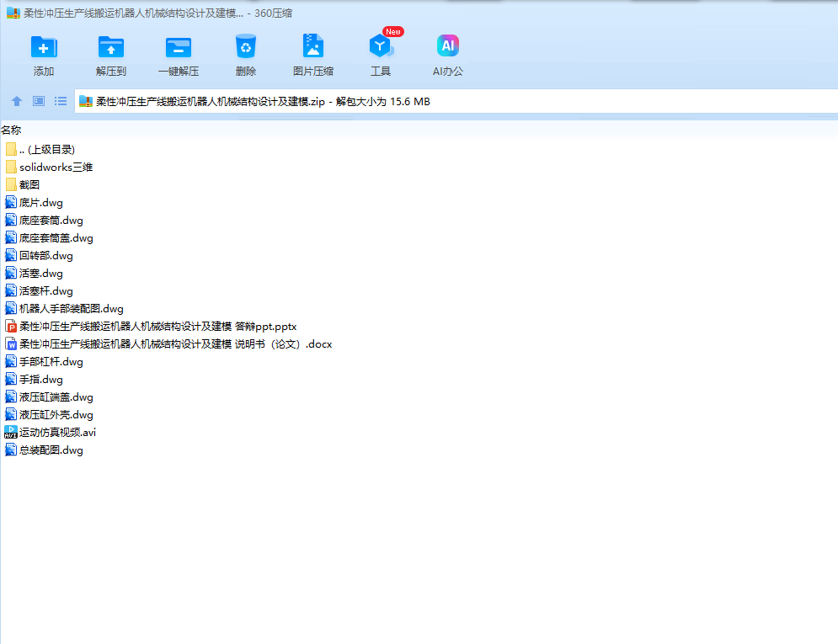This screenshot has height=644, width=838.
Task: Click the dwg icon of 总装配图.dwg
Action: pos(11,450)
